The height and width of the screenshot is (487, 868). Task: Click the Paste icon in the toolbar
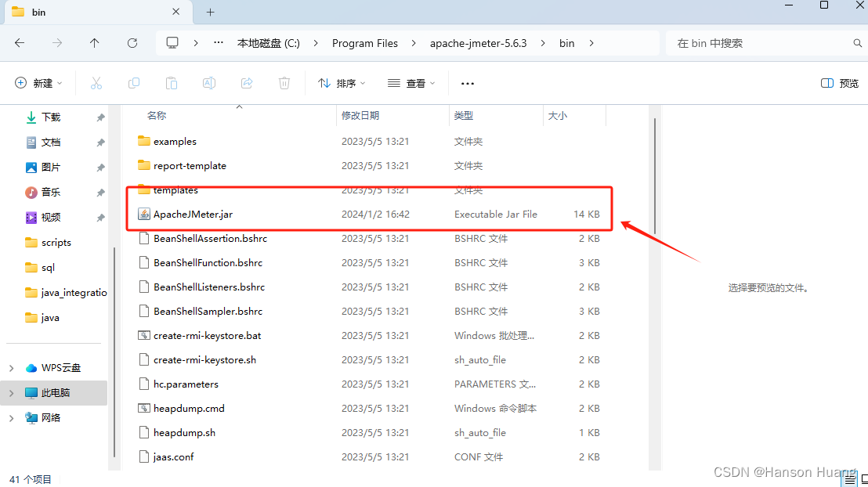[171, 83]
